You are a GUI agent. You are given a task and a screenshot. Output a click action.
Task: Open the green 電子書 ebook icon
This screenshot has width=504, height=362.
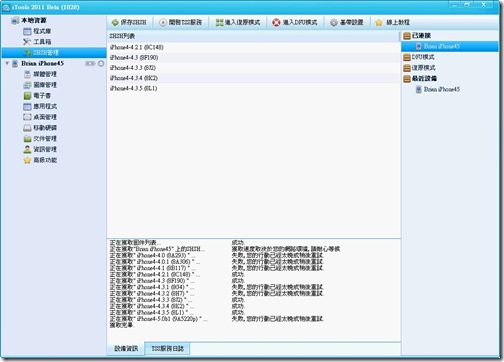(27, 96)
